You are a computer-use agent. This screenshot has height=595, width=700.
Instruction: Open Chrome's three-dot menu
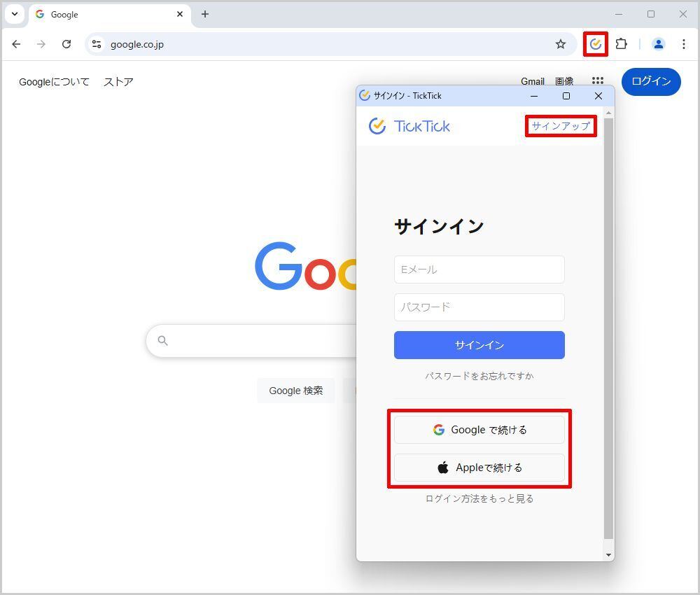(x=683, y=44)
